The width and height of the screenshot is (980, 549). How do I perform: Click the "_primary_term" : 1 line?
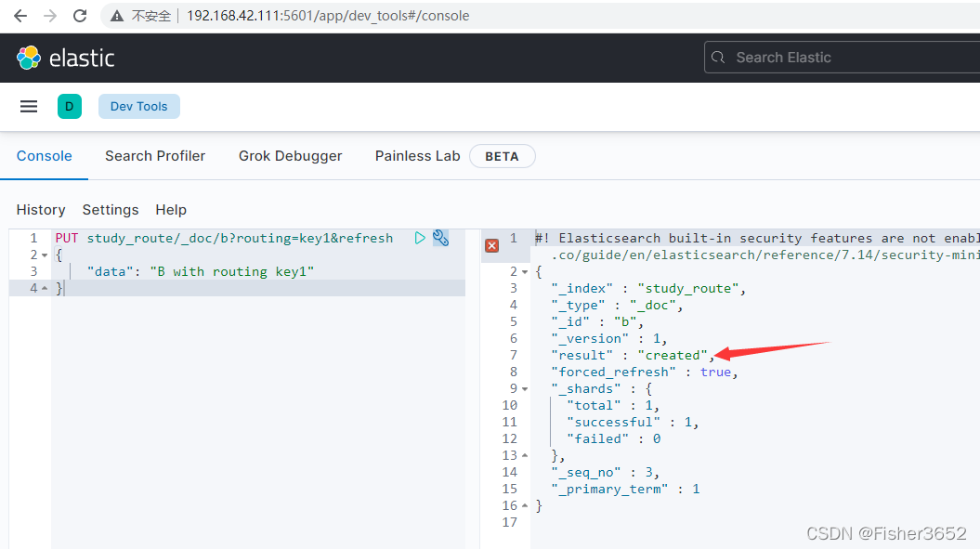(x=625, y=489)
